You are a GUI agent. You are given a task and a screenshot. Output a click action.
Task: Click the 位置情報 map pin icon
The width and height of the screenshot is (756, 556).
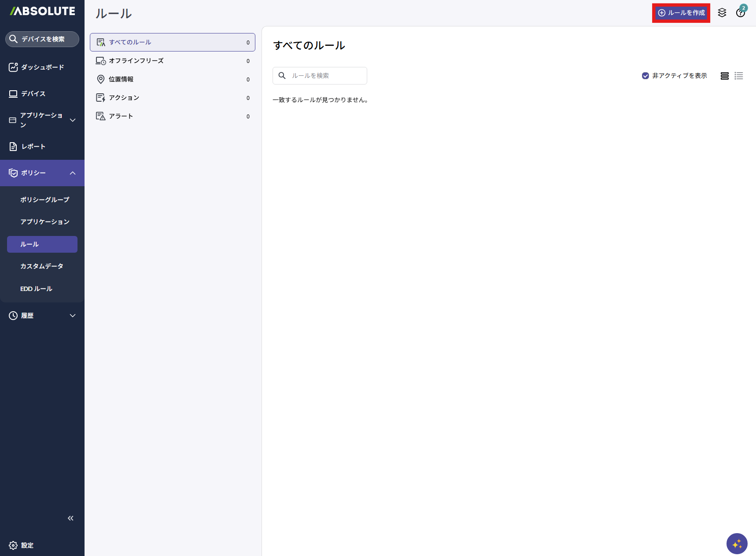tap(101, 79)
